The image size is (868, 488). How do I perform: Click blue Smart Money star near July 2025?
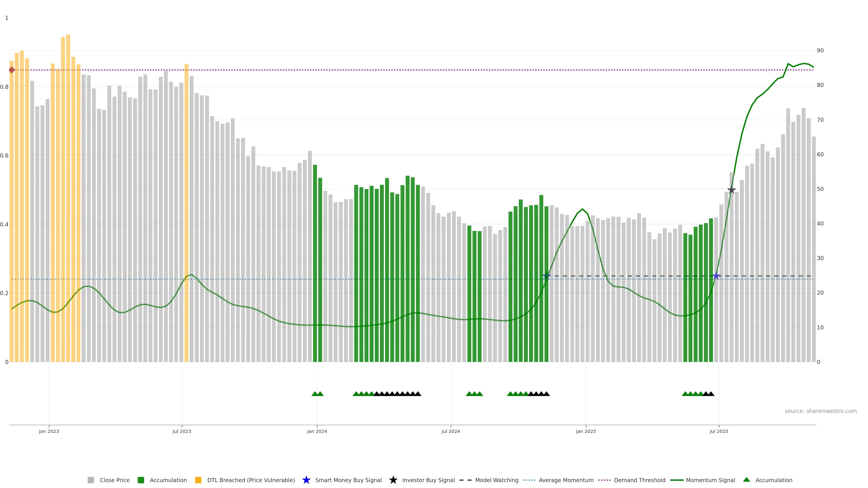tap(716, 276)
